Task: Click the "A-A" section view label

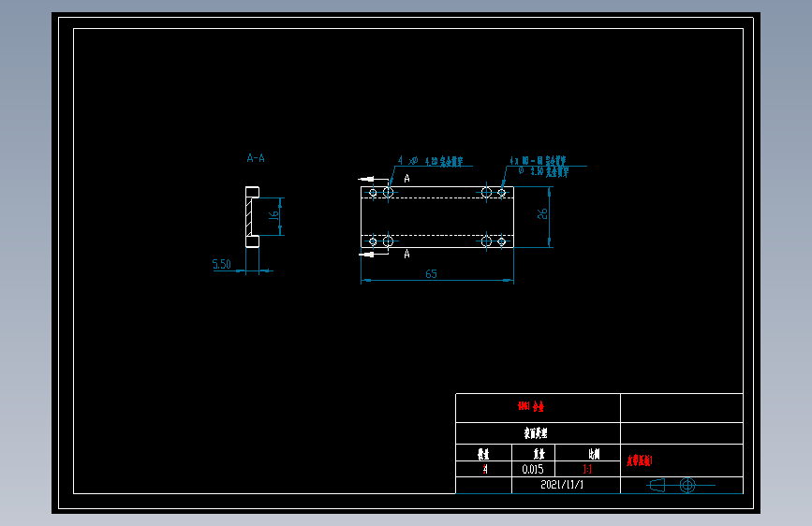Action: click(x=256, y=158)
